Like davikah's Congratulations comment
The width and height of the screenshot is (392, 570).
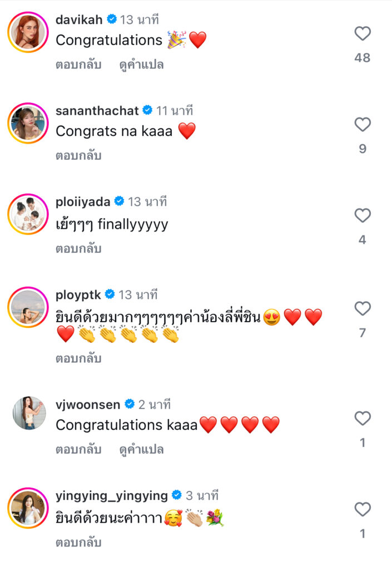(x=363, y=34)
